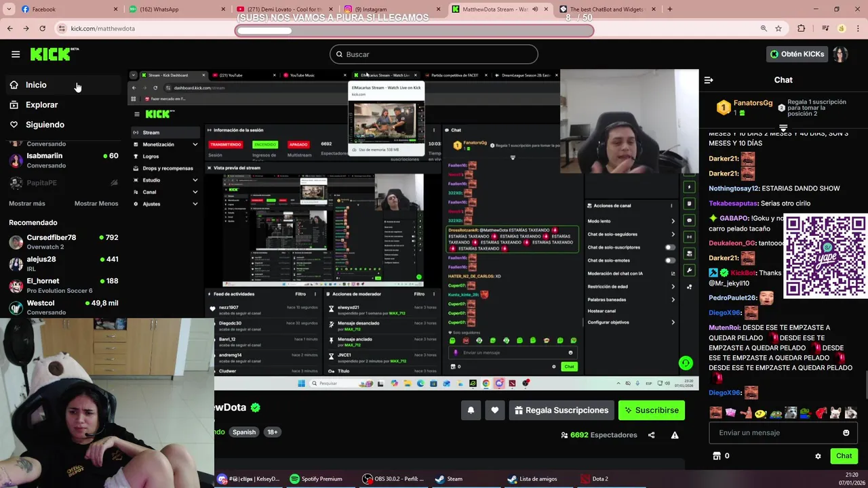
Task: Click Mostrar Menos in the sidebar
Action: click(x=96, y=203)
